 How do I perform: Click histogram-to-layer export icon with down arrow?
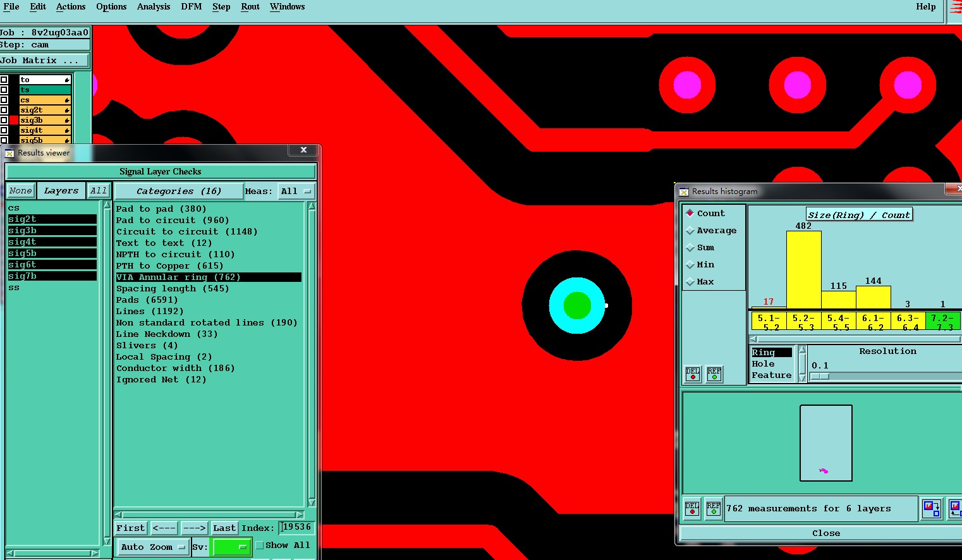point(932,509)
